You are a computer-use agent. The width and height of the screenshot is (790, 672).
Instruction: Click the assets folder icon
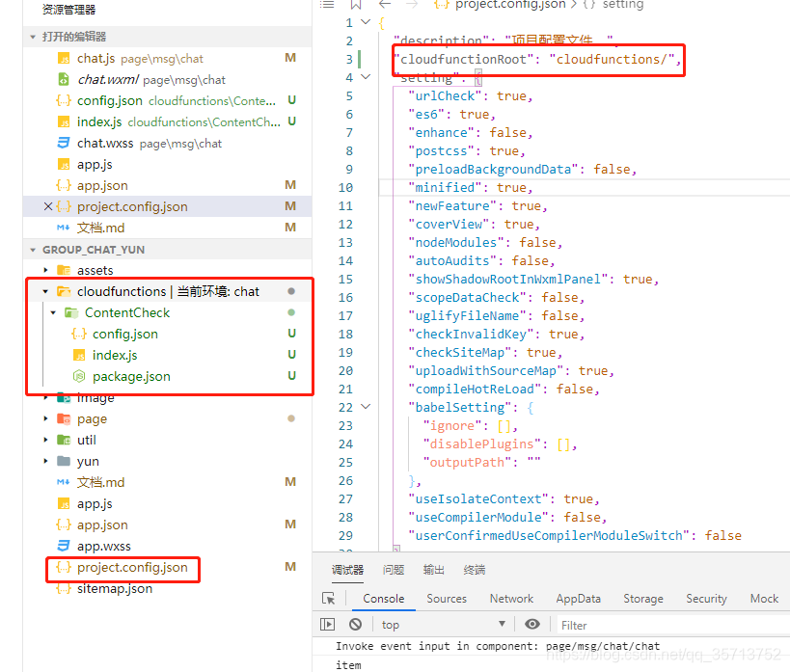point(64,271)
